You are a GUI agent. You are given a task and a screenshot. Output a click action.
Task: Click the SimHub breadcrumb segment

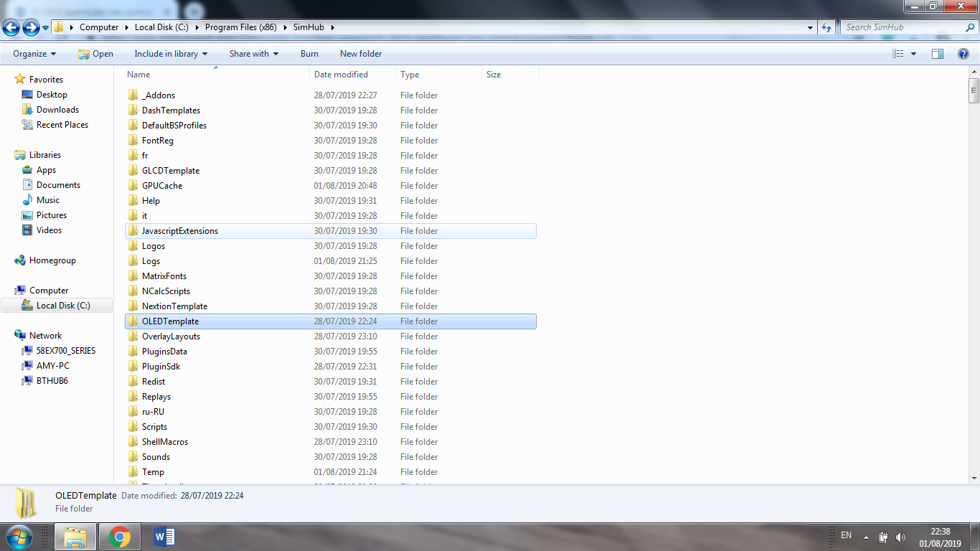coord(308,27)
